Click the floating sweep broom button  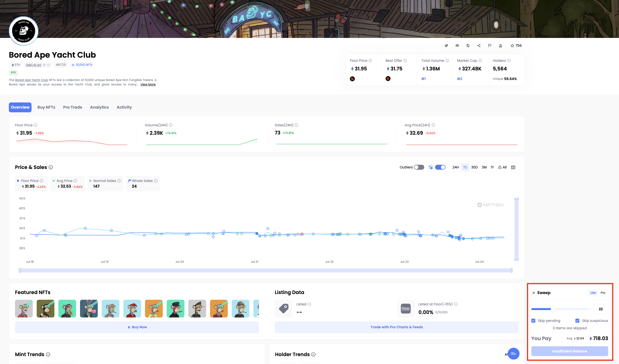click(x=513, y=354)
